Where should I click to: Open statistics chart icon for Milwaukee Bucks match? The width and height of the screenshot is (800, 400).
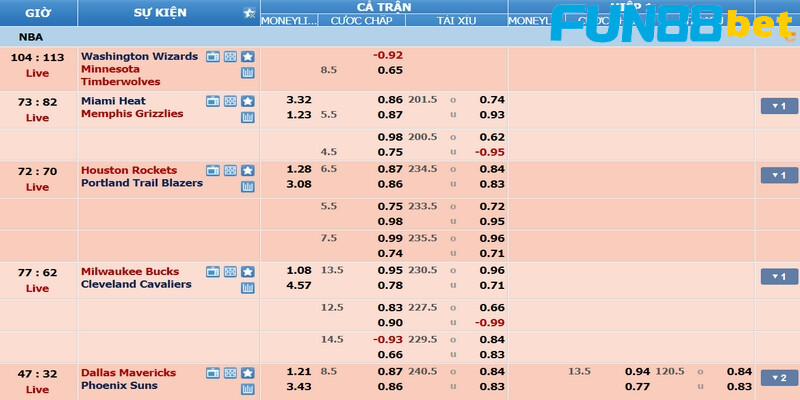click(x=247, y=288)
